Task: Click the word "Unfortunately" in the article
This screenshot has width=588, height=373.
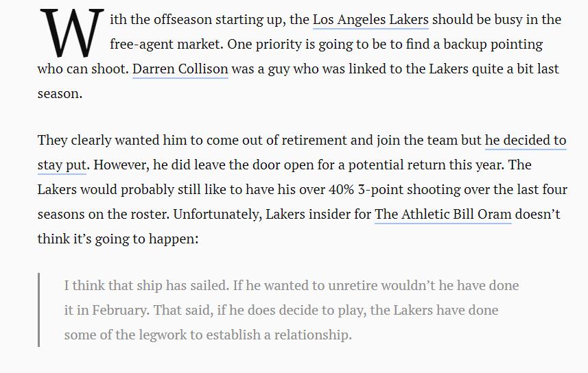Action: [x=217, y=215]
